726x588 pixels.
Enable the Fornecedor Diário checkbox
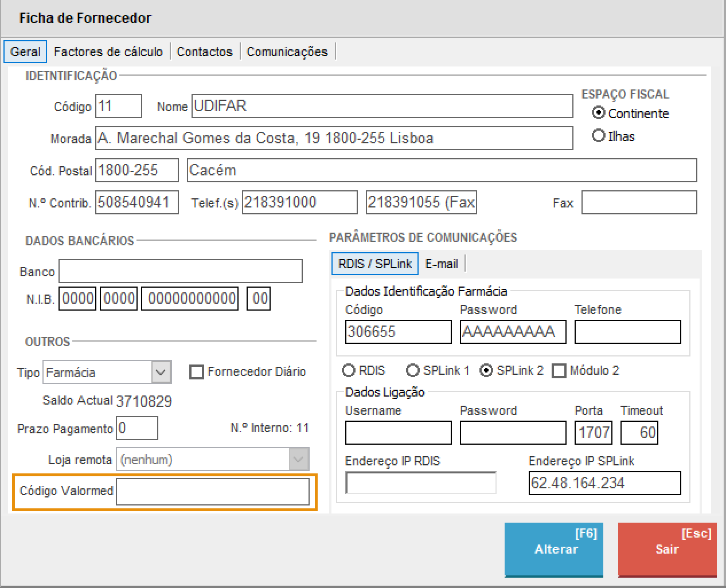coord(197,372)
